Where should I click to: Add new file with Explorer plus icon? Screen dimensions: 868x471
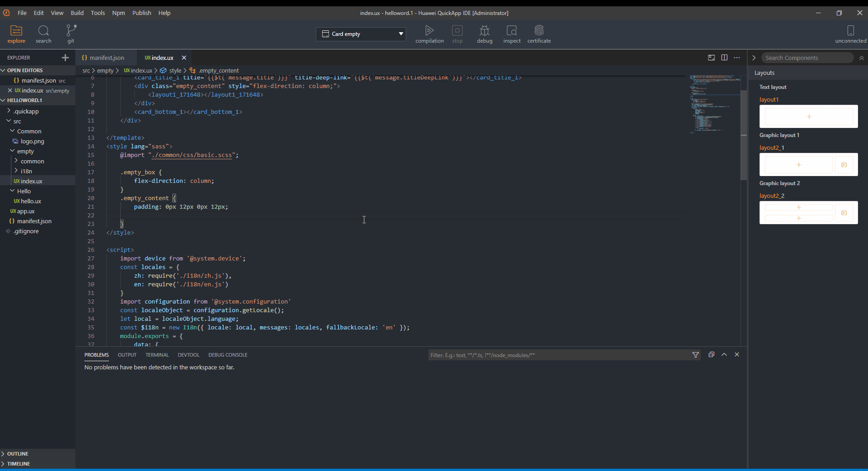tap(65, 58)
